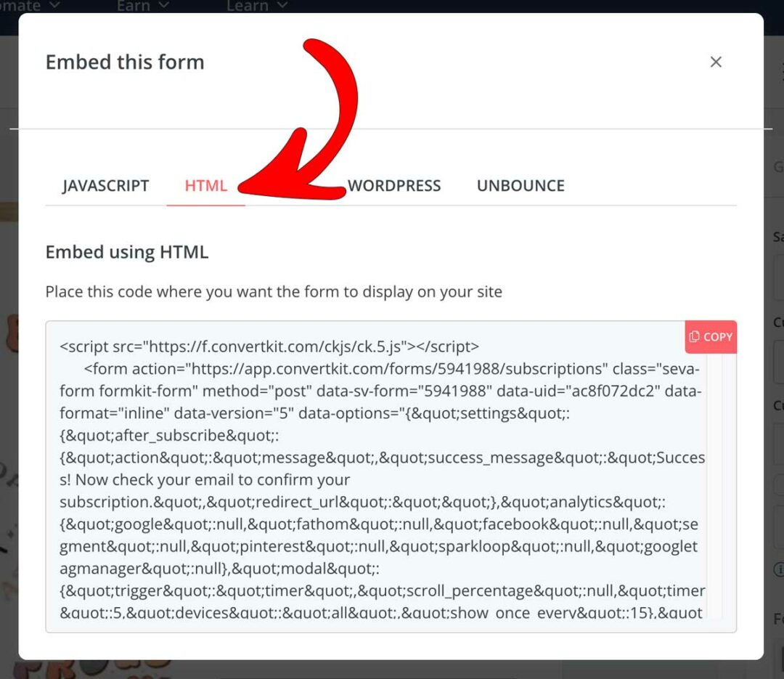The width and height of the screenshot is (784, 679).
Task: Click the dimmed backdrop left of the dialog
Action: point(8,363)
